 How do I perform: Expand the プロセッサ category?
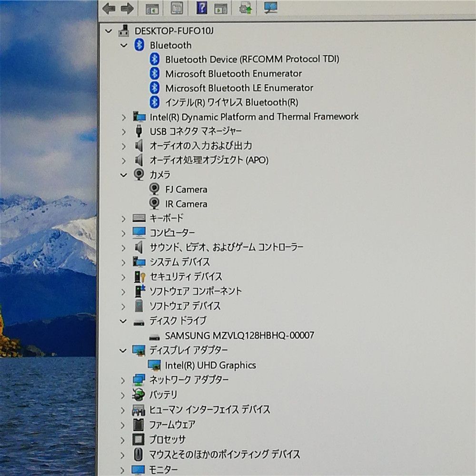(123, 440)
